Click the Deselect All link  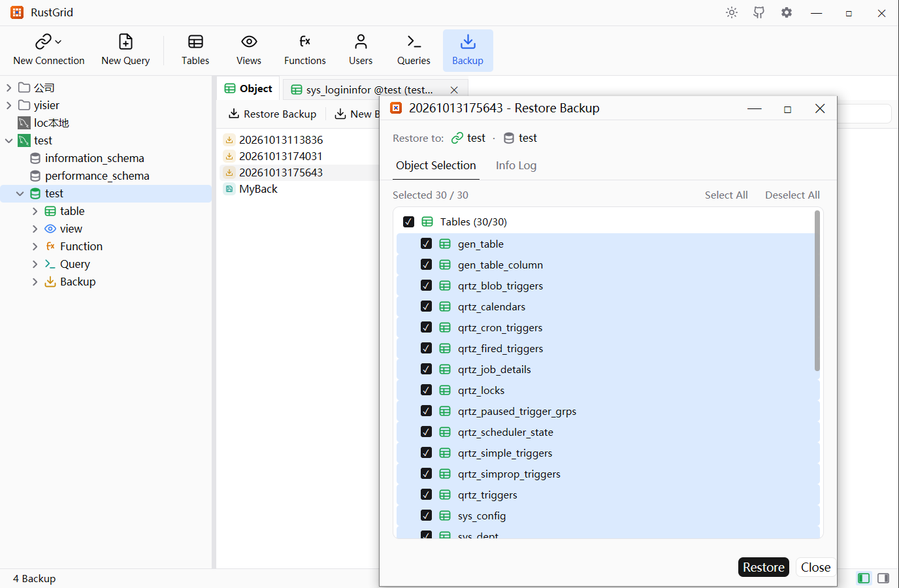[793, 195]
